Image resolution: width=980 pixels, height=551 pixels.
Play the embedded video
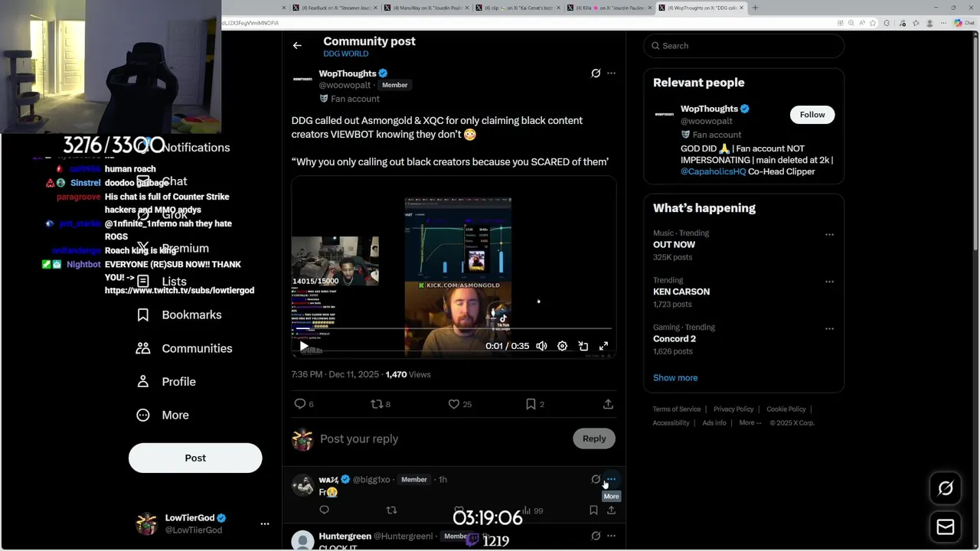304,346
